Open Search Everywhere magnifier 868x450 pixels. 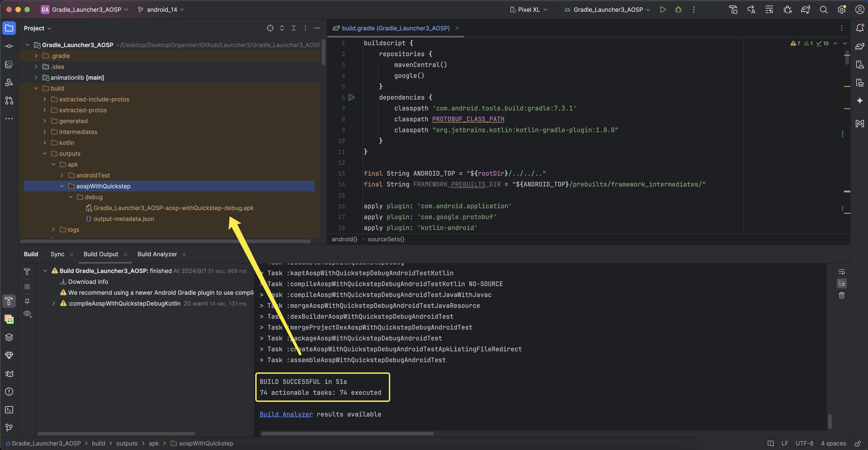point(823,10)
